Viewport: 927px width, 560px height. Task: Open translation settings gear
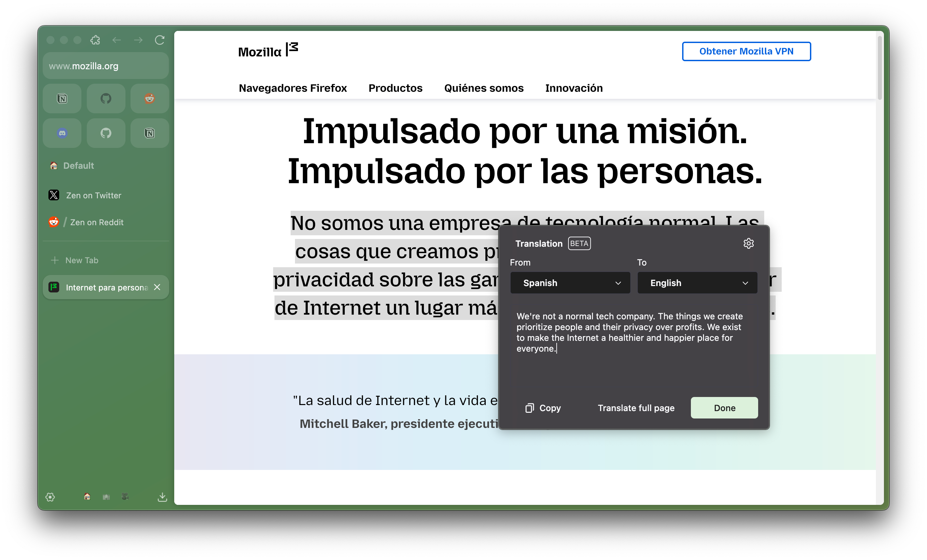[749, 244]
